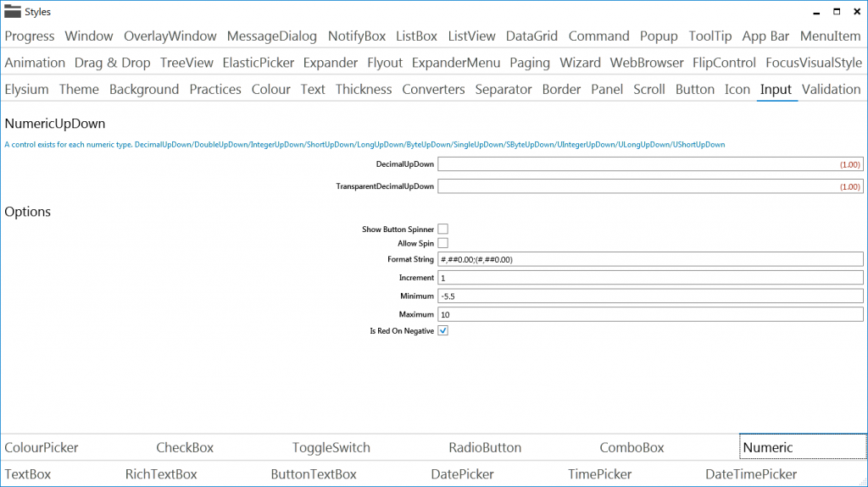Open the Progress tab

point(30,36)
